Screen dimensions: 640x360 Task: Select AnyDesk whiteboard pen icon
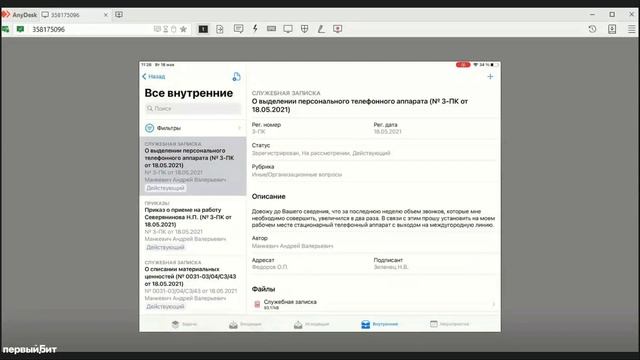[x=321, y=29]
